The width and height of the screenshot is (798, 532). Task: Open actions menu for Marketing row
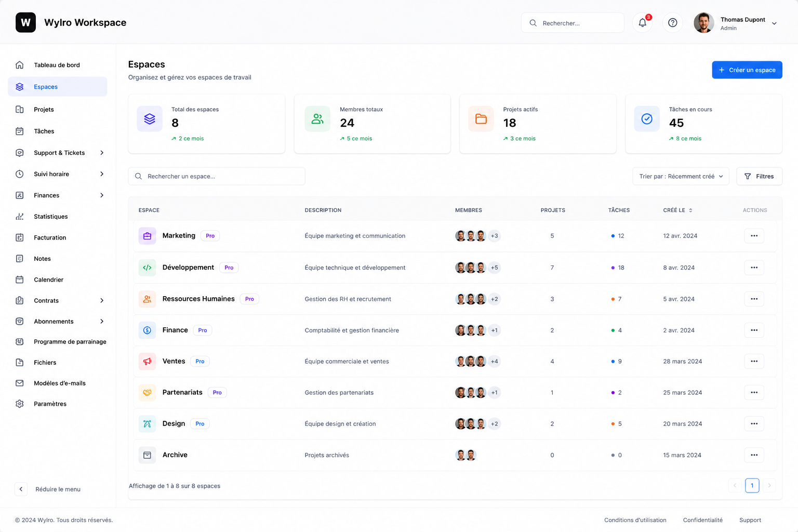click(x=754, y=236)
